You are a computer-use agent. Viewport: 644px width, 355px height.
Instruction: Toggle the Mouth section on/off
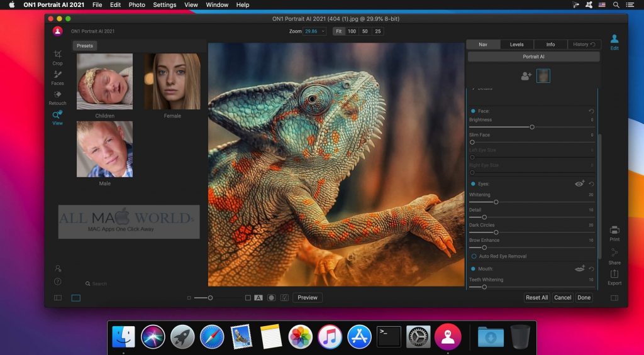click(473, 269)
